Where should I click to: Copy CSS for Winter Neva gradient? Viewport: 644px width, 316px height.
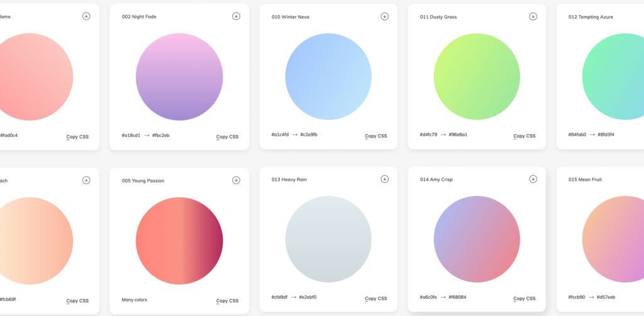[376, 136]
